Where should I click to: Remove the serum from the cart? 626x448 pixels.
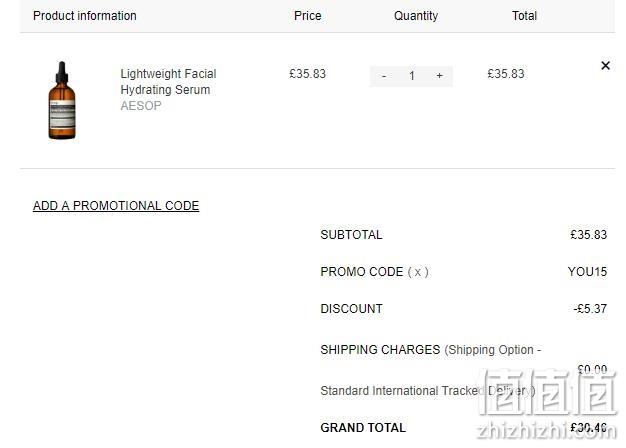click(x=605, y=65)
